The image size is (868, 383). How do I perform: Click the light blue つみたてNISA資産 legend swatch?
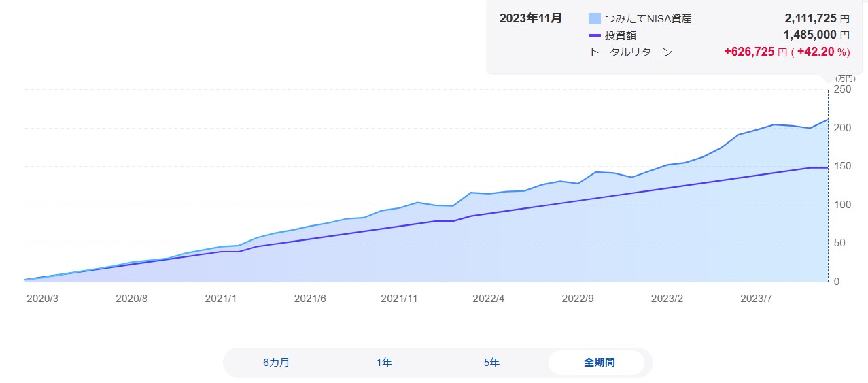tap(595, 19)
